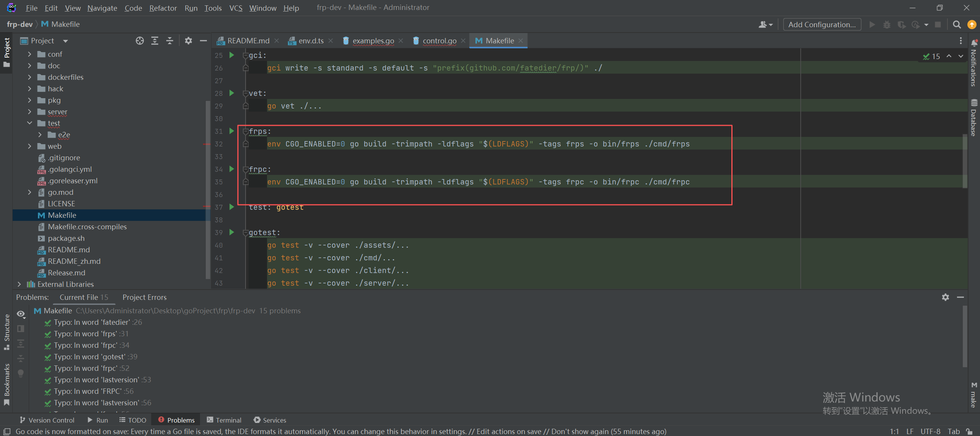Click Collapse All icon in Project panel
The width and height of the screenshot is (980, 436).
[x=170, y=41]
